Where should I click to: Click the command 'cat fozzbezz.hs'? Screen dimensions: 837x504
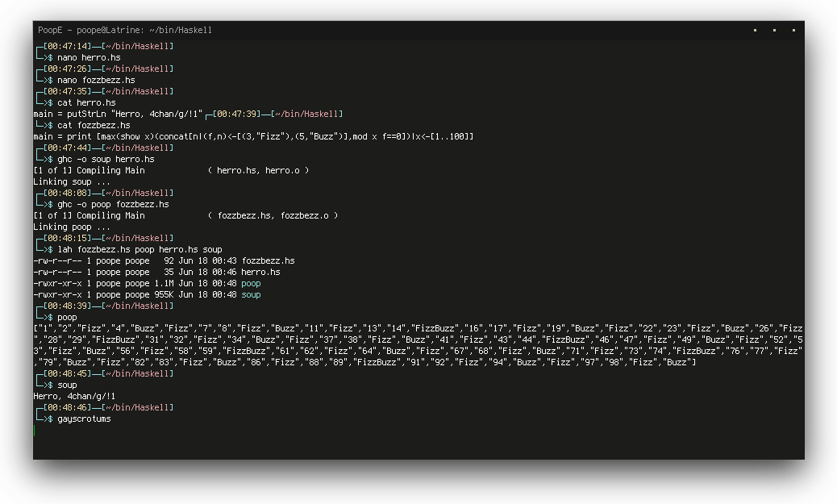point(94,126)
